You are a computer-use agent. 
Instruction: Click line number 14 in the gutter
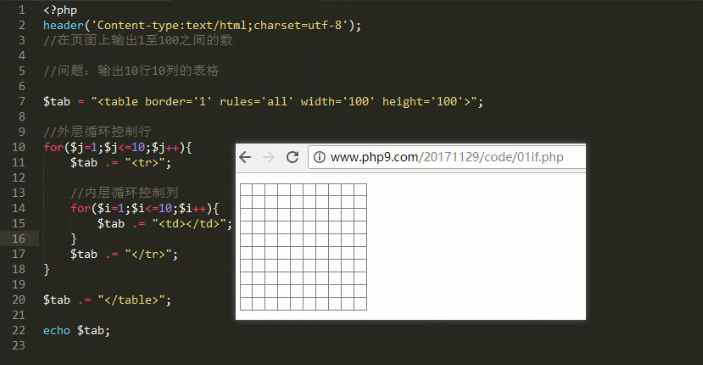pyautogui.click(x=18, y=208)
